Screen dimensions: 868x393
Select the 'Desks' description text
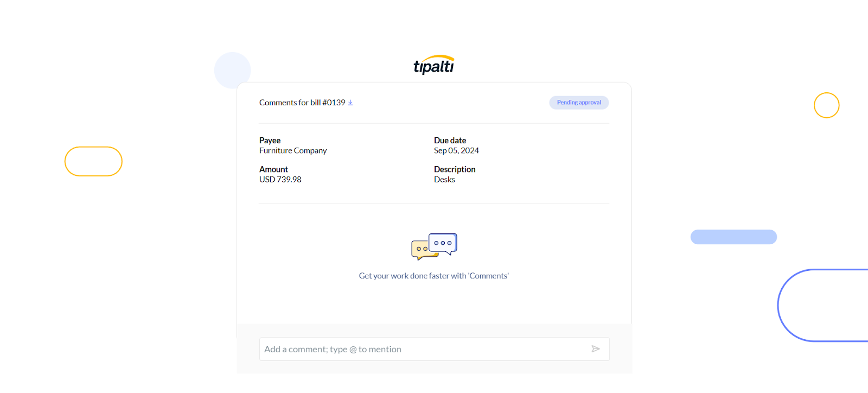[x=444, y=180]
